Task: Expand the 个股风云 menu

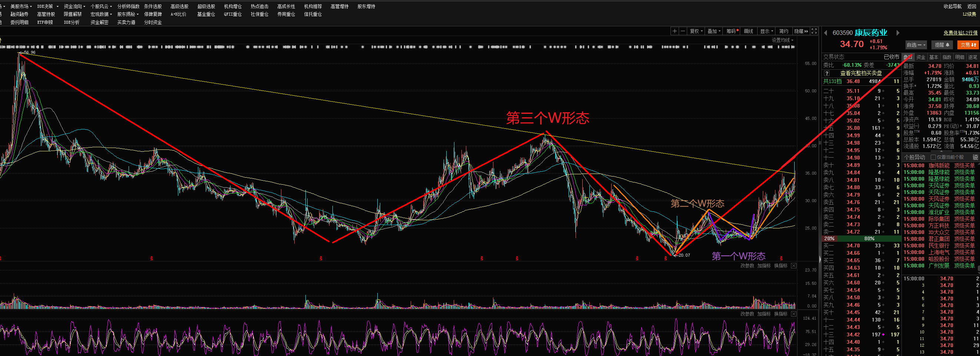Action: click(x=101, y=6)
